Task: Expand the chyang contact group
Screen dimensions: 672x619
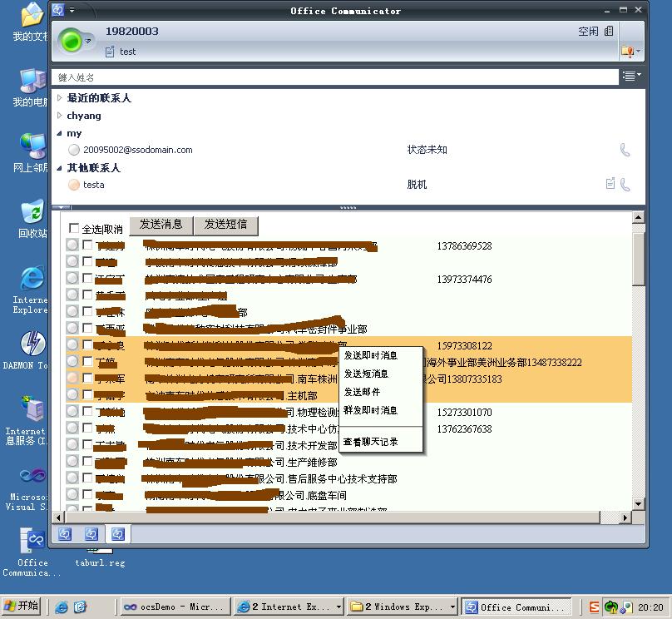Action: click(x=60, y=116)
